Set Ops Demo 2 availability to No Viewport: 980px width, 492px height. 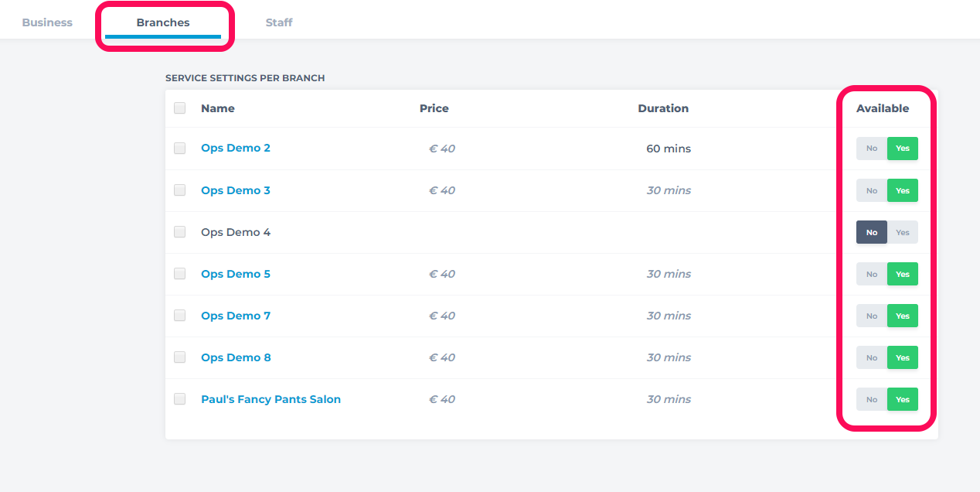(872, 149)
